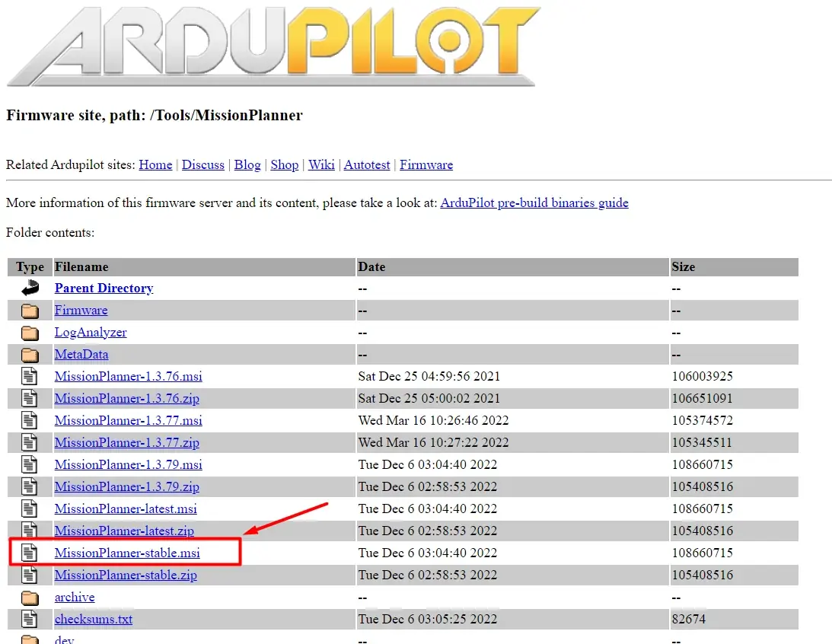Open the MetaData folder link

pyautogui.click(x=81, y=355)
